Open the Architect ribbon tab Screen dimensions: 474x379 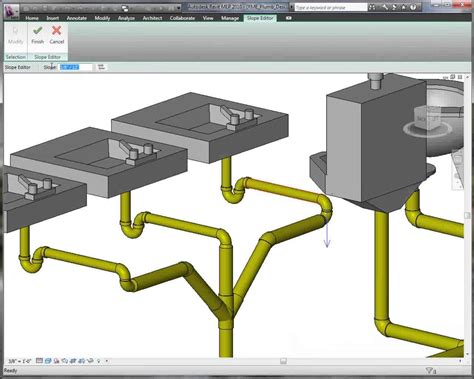tap(152, 18)
